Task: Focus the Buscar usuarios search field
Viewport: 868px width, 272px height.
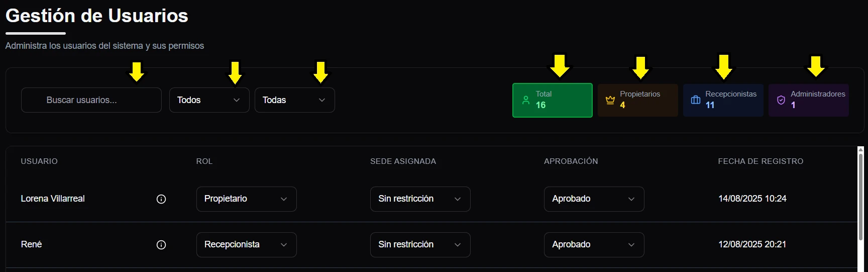Action: (91, 100)
